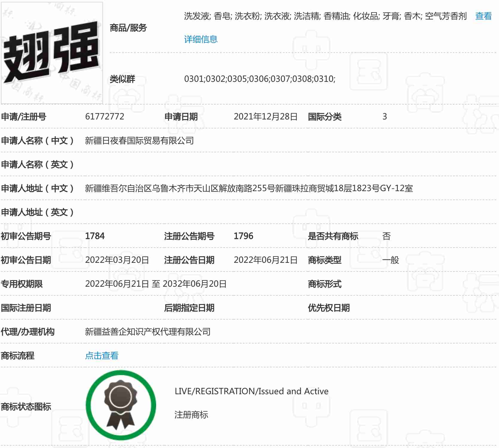Image resolution: width=499 pixels, height=448 pixels.
Task: Click the exclusive rights period ending 2032年06月20日
Action: pos(156,284)
